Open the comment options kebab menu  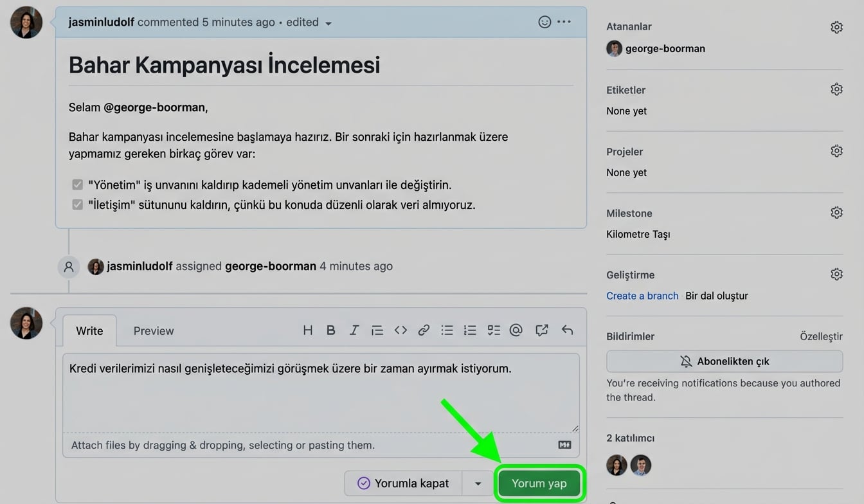(x=564, y=21)
